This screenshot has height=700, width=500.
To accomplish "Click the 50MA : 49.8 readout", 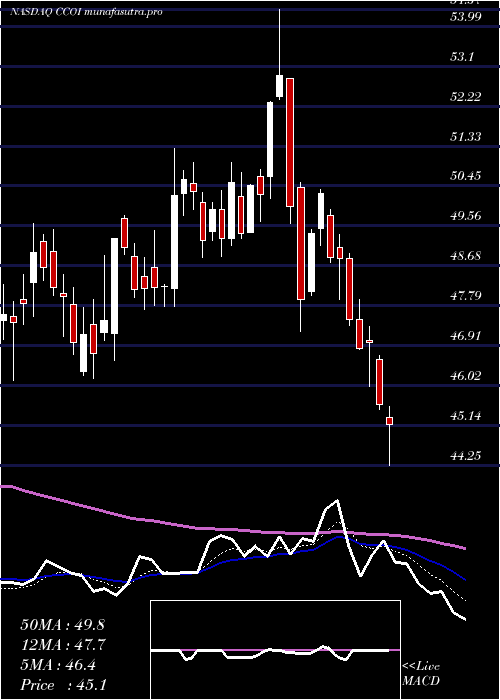I will pyautogui.click(x=62, y=625).
